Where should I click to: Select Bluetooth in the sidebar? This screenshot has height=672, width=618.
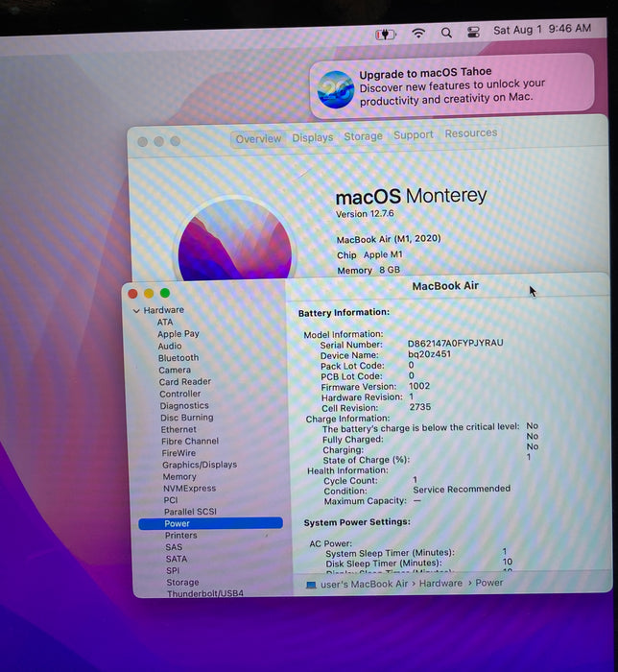[178, 358]
